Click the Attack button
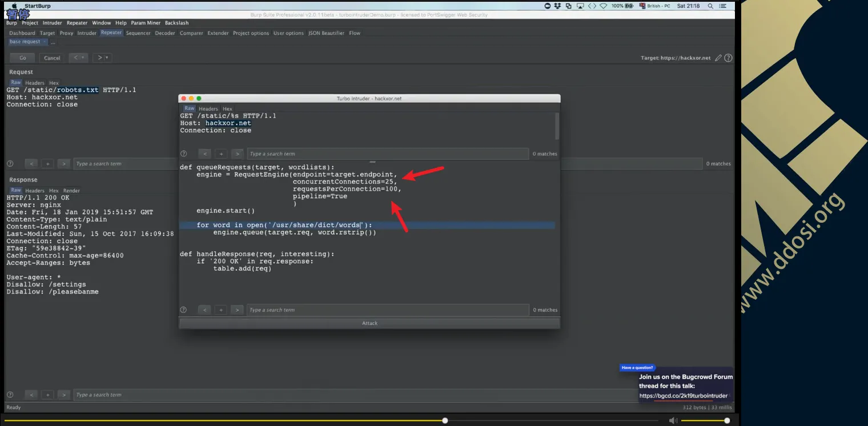The width and height of the screenshot is (868, 426). coord(369,323)
